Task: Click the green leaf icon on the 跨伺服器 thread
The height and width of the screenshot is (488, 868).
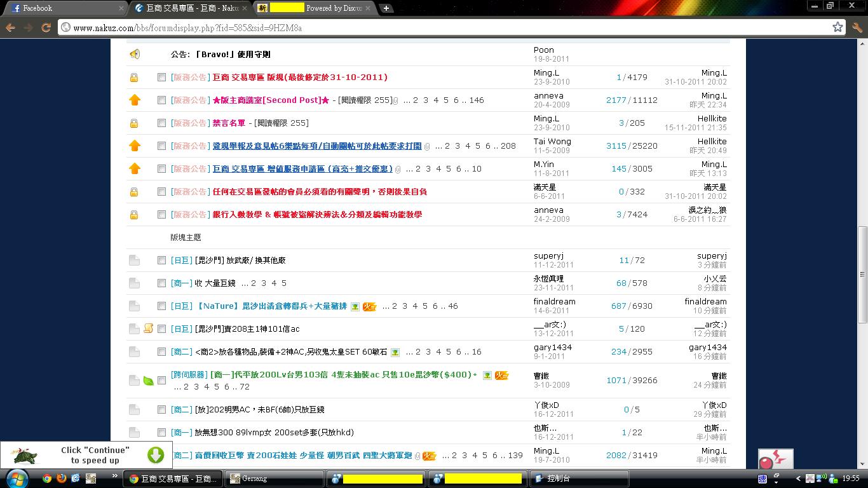Action: 148,381
